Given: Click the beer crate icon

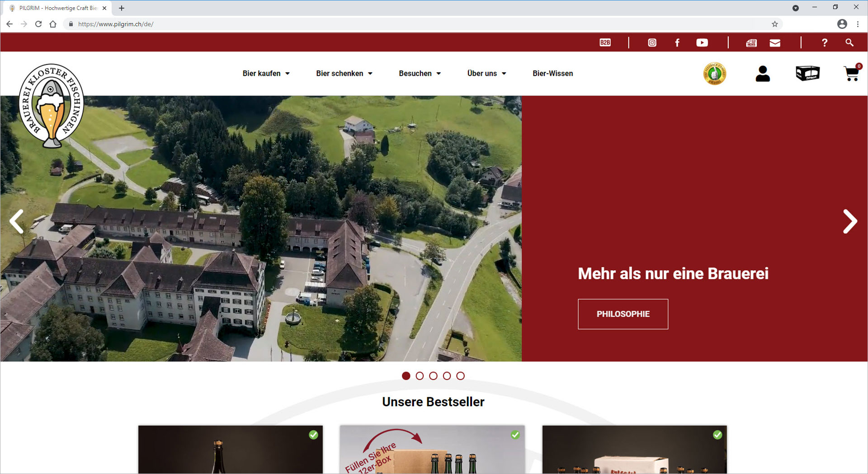Looking at the screenshot, I should 808,73.
